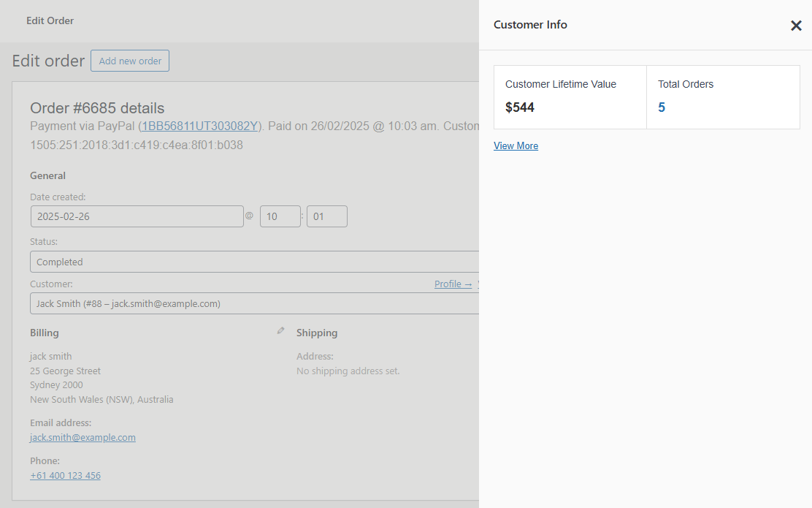Click the minute field showing 01
This screenshot has width=812, height=508.
coord(326,216)
